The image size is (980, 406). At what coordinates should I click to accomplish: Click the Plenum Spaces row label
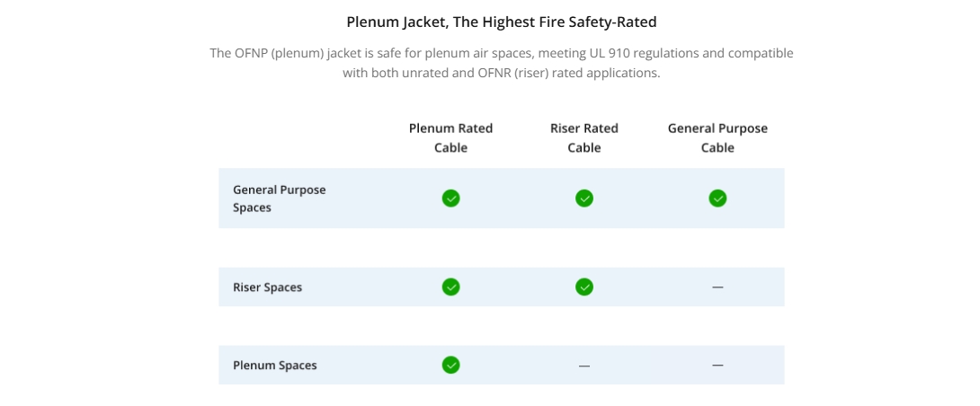[x=275, y=366]
